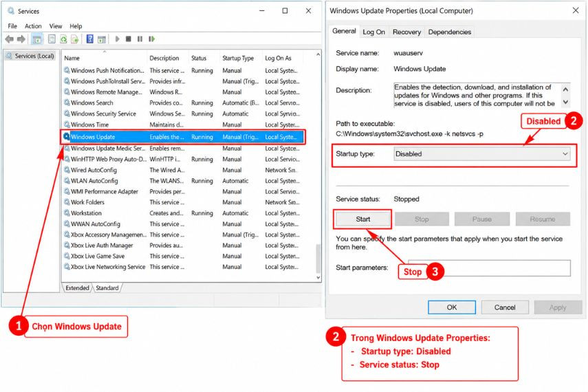
Task: Click the gear icon of Windows Update row
Action: (67, 137)
